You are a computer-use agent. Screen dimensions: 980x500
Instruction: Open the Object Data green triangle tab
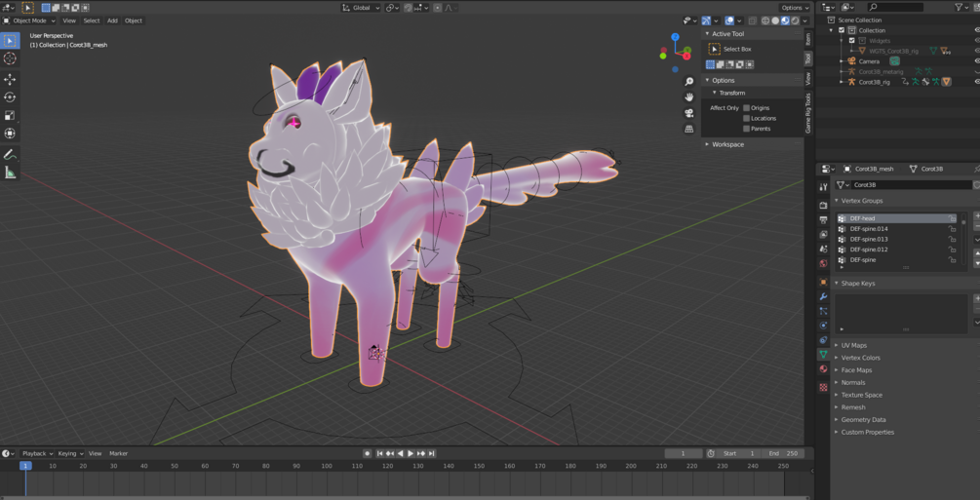tap(823, 355)
